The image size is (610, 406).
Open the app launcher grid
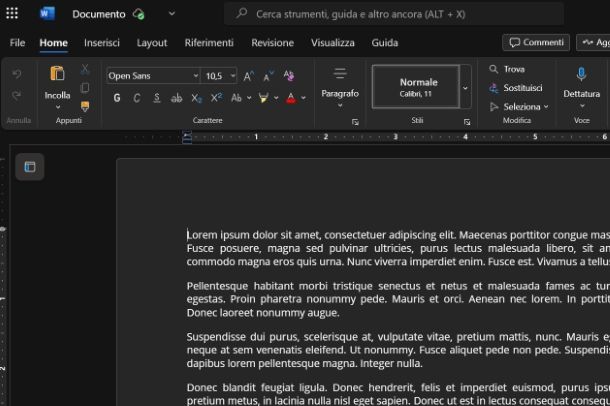coord(12,13)
